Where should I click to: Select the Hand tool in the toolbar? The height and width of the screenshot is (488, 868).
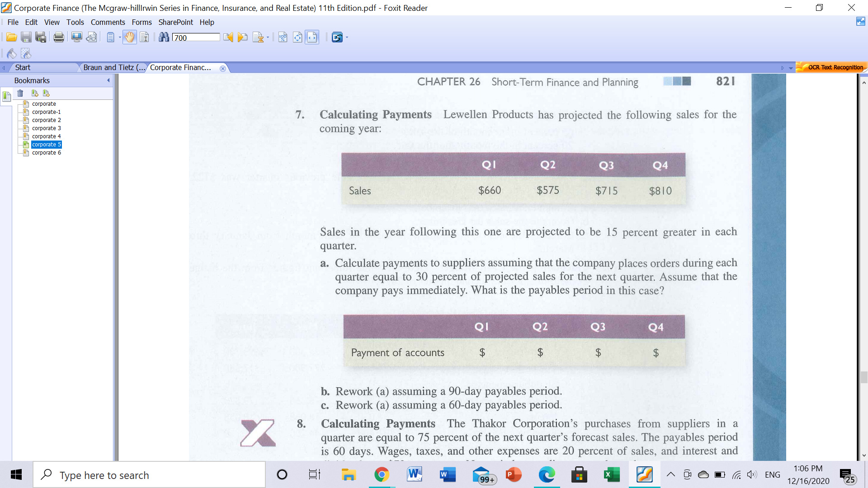[x=130, y=37]
